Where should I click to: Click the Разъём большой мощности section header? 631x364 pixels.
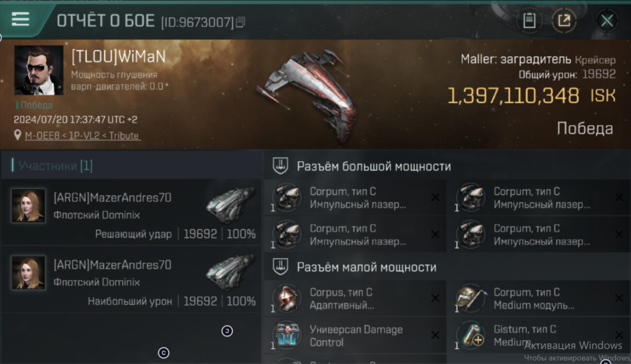[374, 166]
